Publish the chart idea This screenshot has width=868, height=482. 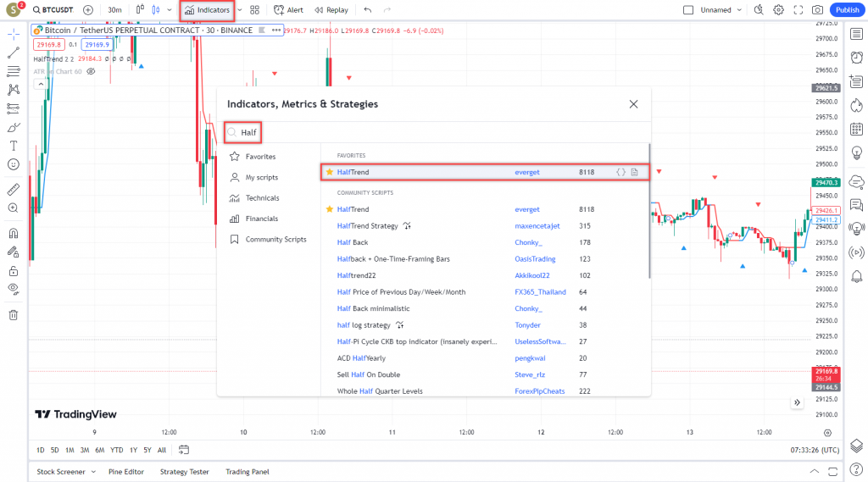pos(848,10)
